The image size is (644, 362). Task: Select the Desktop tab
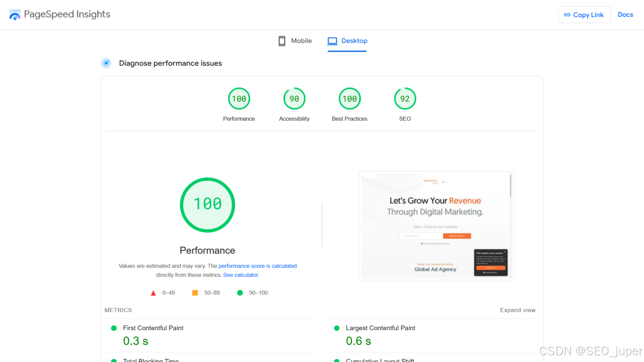pyautogui.click(x=347, y=41)
